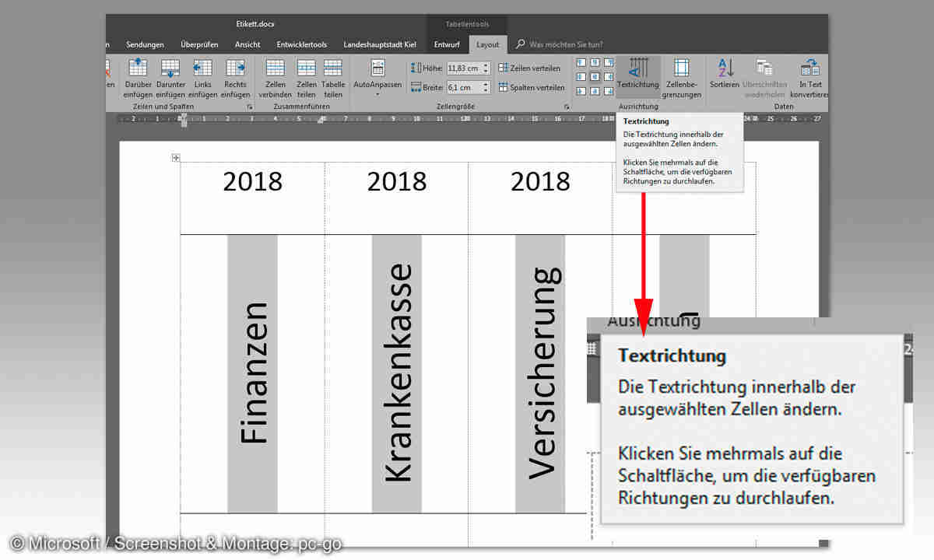Viewport: 934px width, 560px height.
Task: Open the Entwurf table tools tab
Action: (447, 45)
